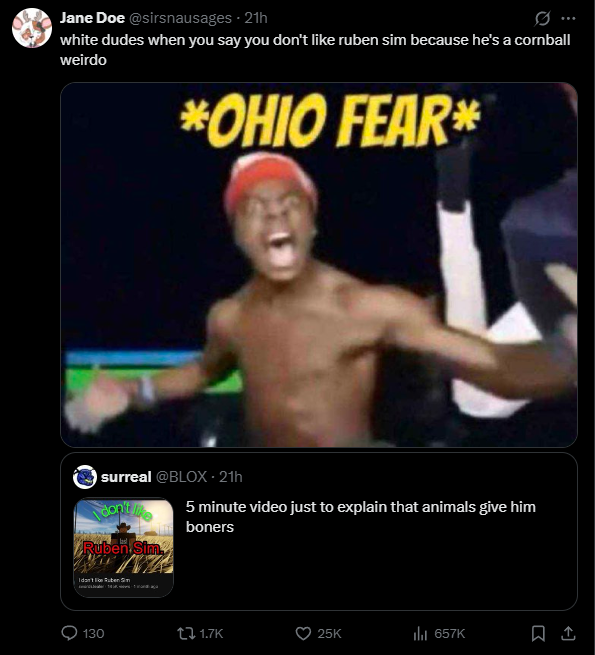Screen dimensions: 595x655
Task: Click the Grok slashed-circle icon
Action: [x=542, y=18]
